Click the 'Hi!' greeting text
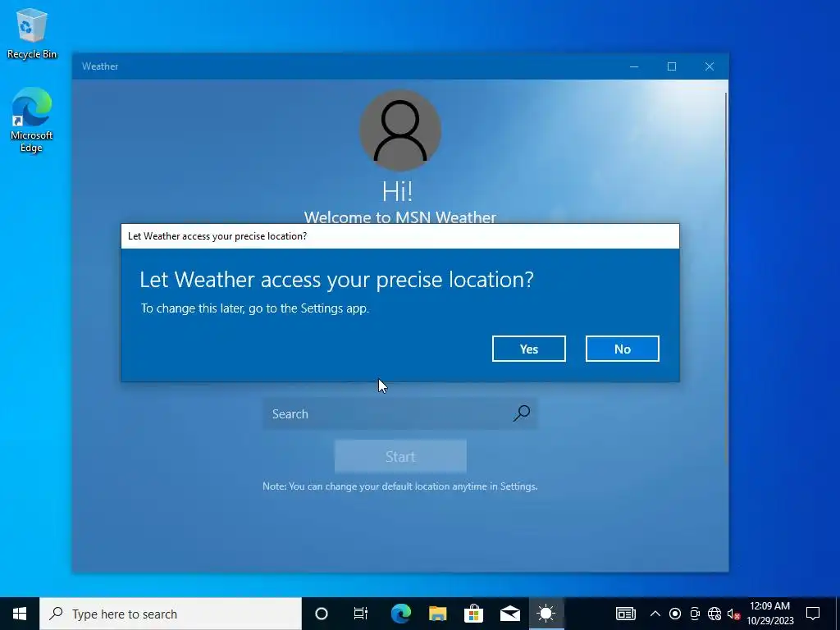This screenshot has width=840, height=630. click(x=398, y=190)
